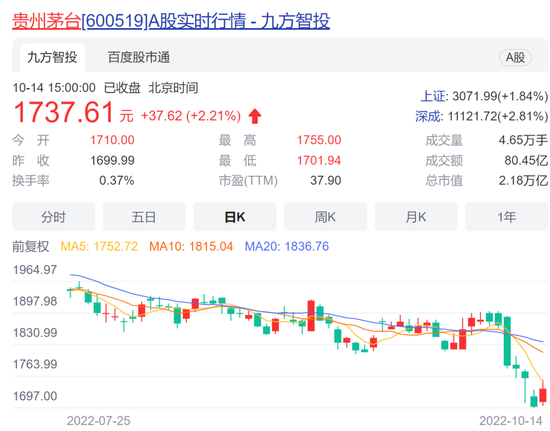Viewport: 550px width, 431px height.
Task: Click the MA10 indicator legend
Action: click(191, 246)
